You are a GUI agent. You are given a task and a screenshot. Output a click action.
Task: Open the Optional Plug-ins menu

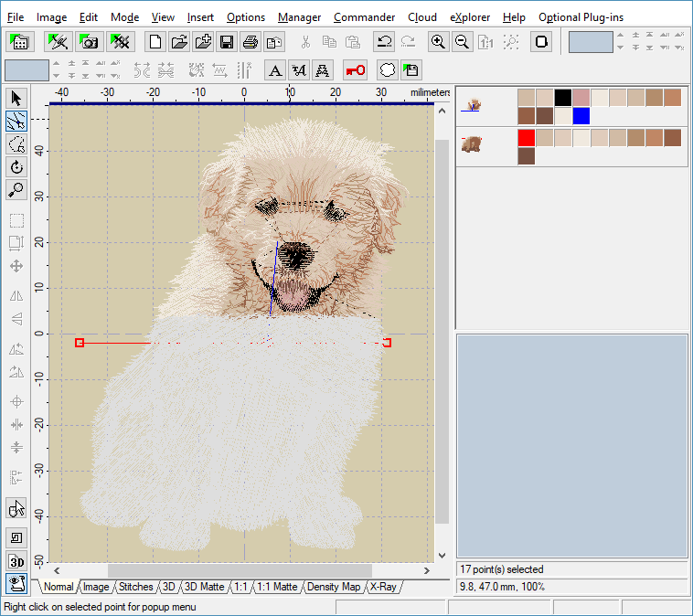[583, 17]
